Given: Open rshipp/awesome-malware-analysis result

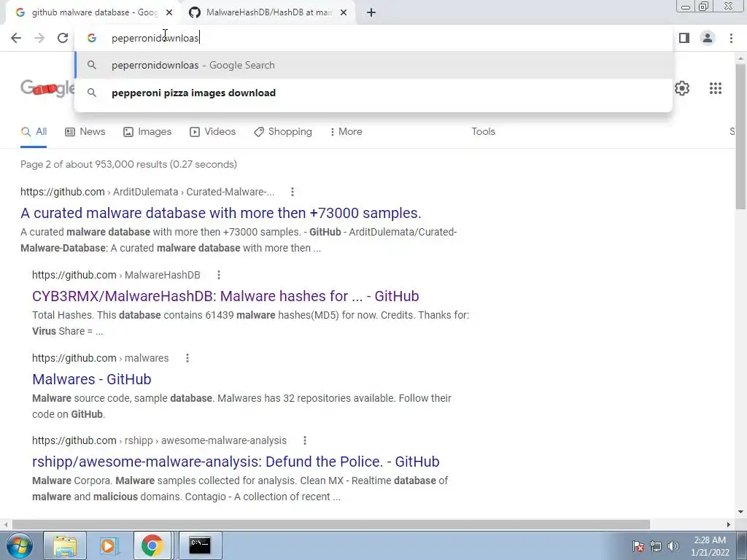Looking at the screenshot, I should [236, 462].
